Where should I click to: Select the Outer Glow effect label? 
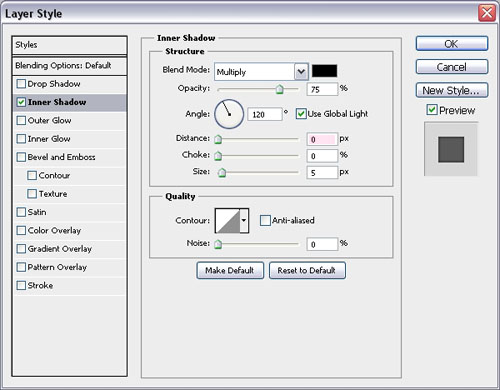coord(49,120)
